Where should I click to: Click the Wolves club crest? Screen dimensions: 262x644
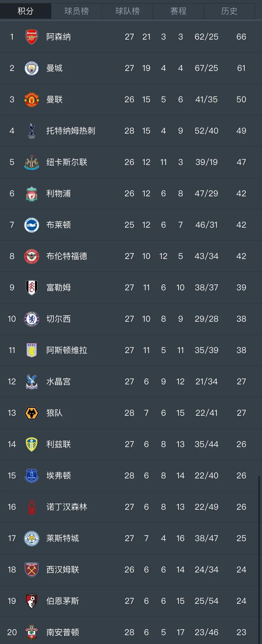(32, 413)
